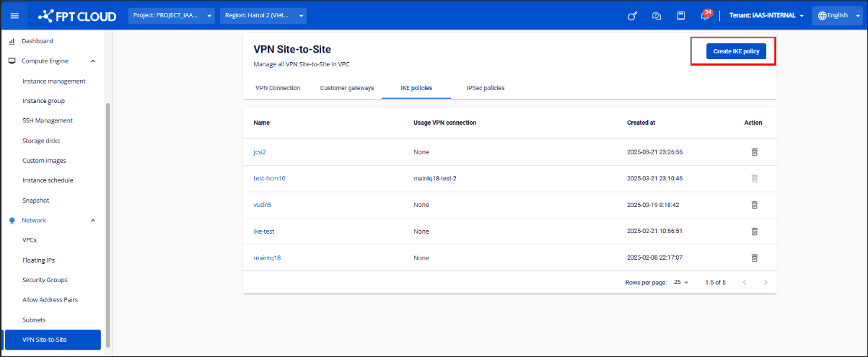Switch to Customer gateways tab

pos(347,88)
